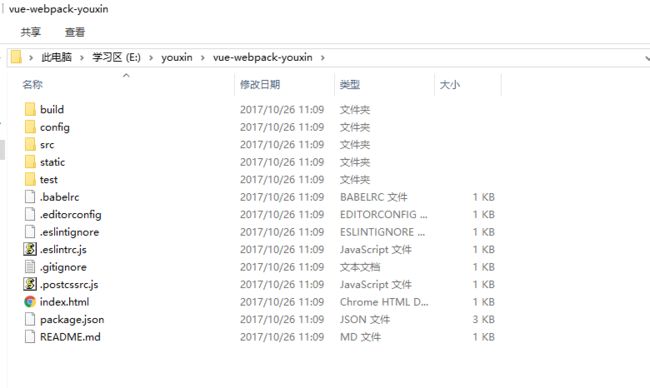Click the modified date of build folder
650x388 pixels.
click(282, 109)
